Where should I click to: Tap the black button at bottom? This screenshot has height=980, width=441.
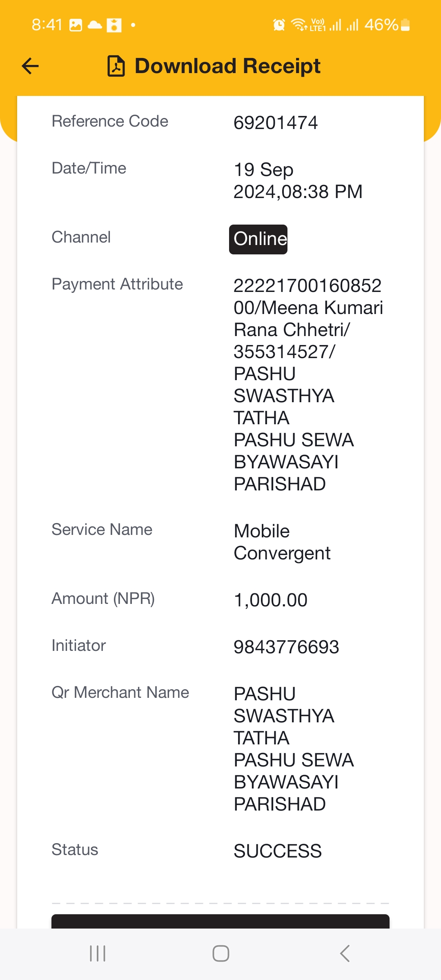coord(220,921)
